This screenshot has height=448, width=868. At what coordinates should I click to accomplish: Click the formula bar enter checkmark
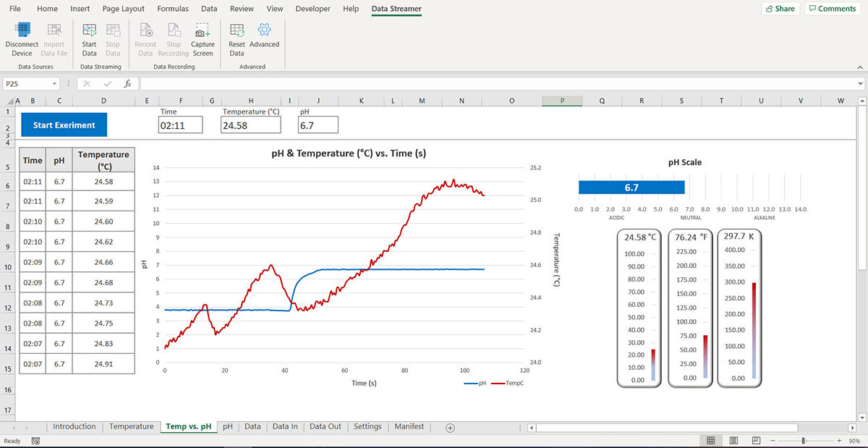click(x=107, y=83)
